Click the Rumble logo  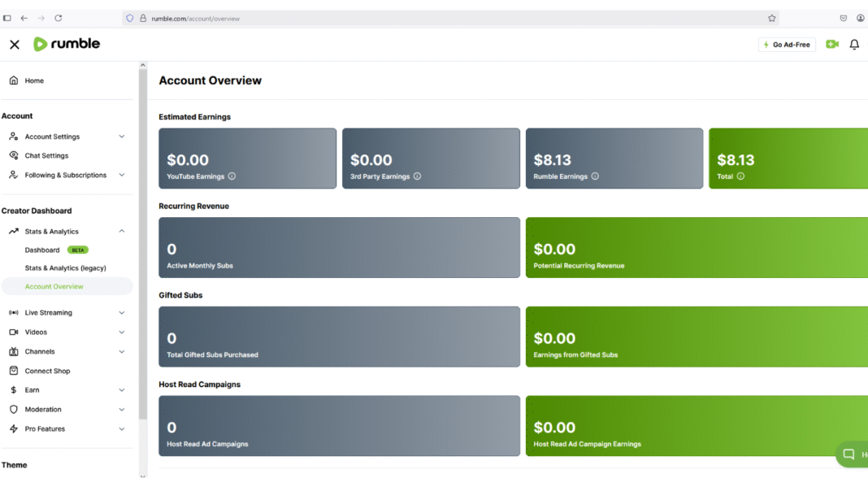(x=67, y=44)
